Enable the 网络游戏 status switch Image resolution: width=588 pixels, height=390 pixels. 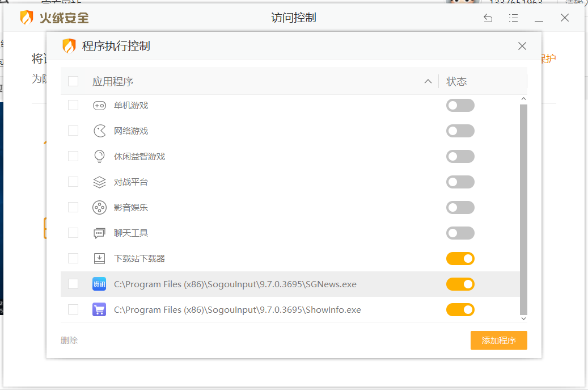tap(460, 131)
